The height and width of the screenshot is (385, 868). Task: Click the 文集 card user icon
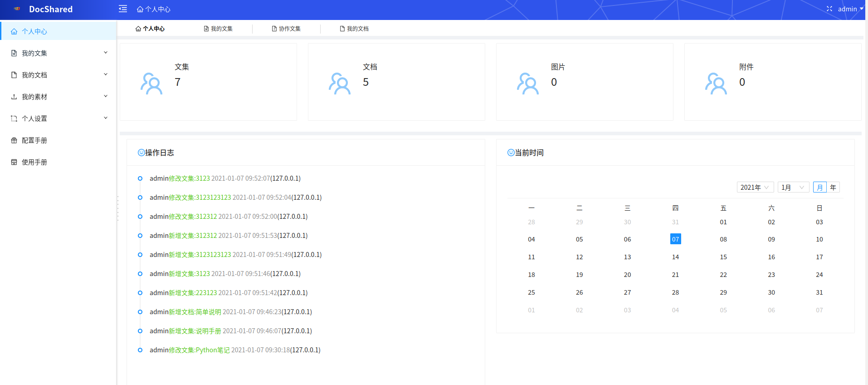tap(151, 84)
